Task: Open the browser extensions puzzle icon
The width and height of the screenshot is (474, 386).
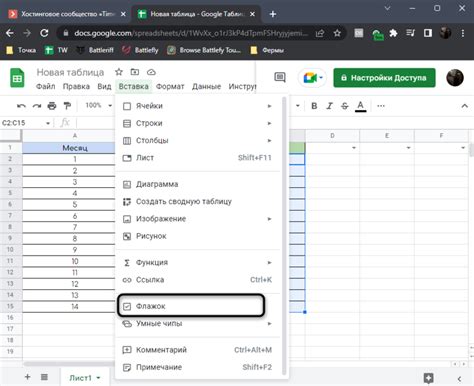Action: (x=393, y=33)
